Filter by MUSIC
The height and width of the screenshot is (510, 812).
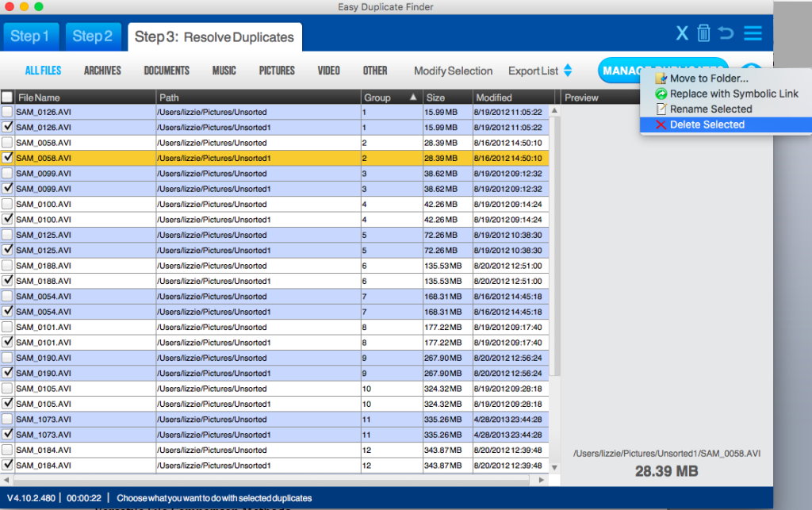(224, 71)
